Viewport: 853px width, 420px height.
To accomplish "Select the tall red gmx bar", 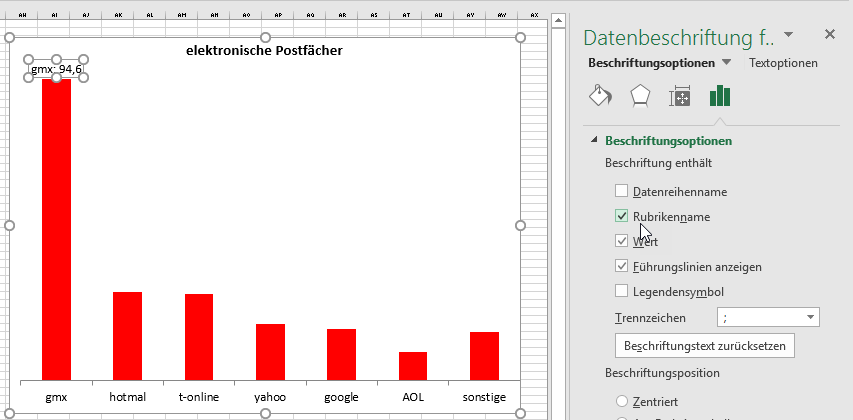I will [x=56, y=230].
